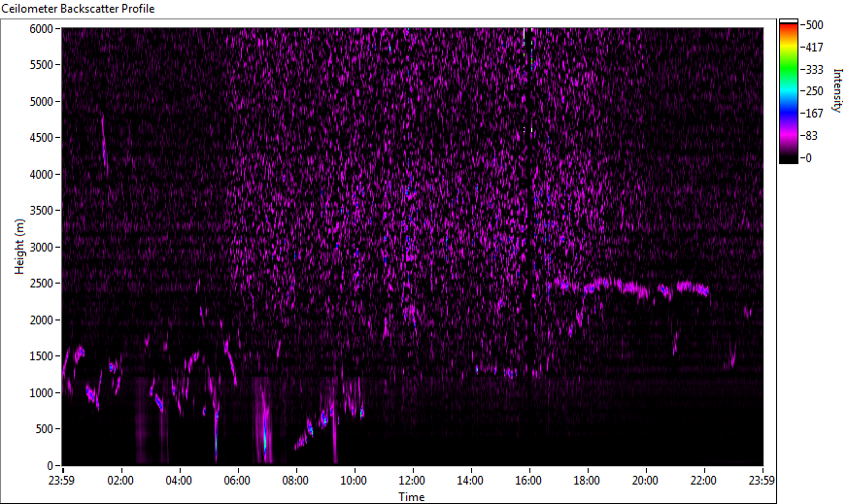Click the Height (m) axis label
The width and height of the screenshot is (847, 504).
click(19, 247)
